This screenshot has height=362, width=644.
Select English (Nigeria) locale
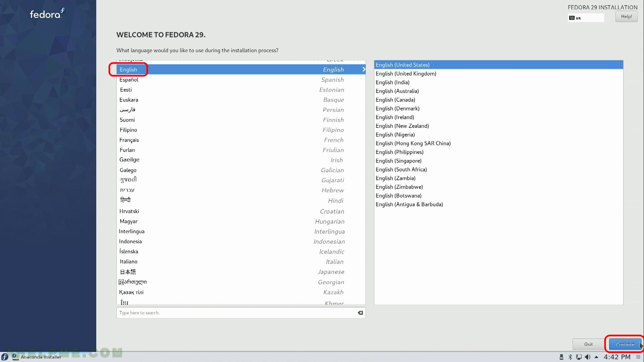[498, 134]
